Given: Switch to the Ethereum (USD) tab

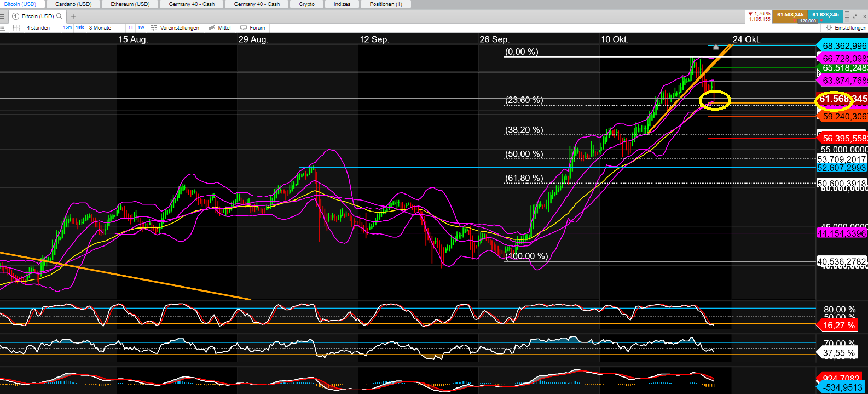Looking at the screenshot, I should [130, 4].
